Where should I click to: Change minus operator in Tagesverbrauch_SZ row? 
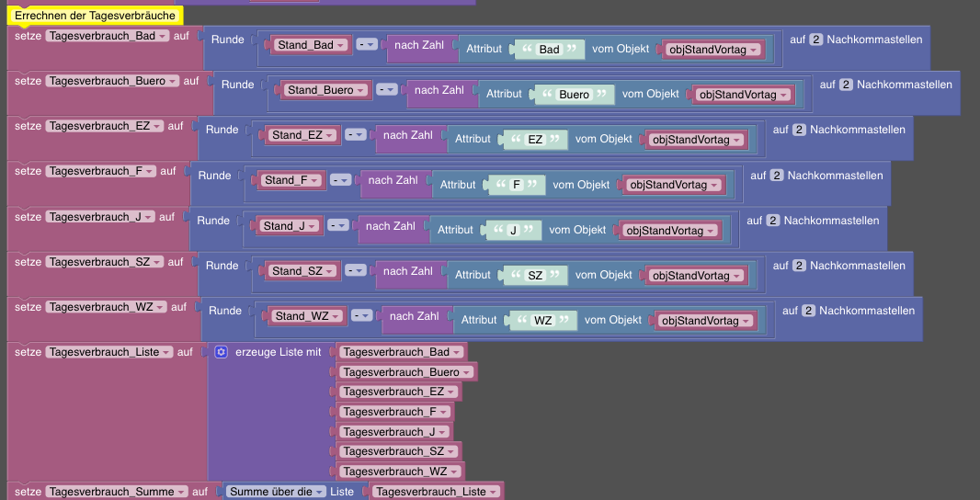[356, 271]
